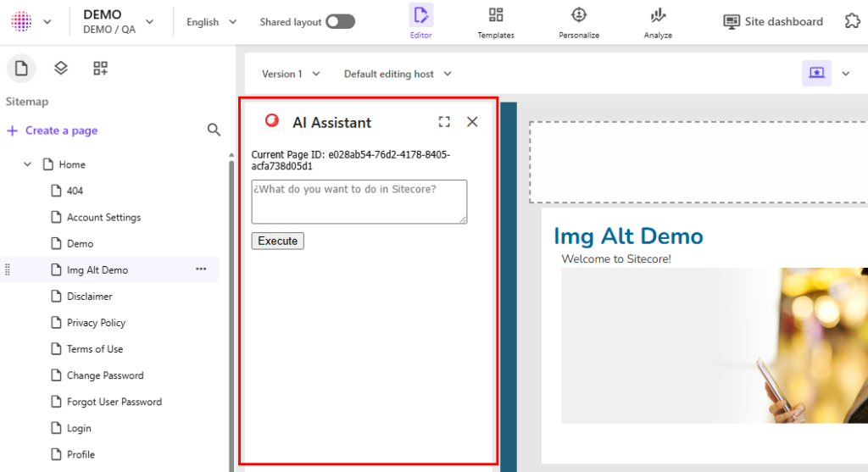Select the 404 page in sitemap
Image resolution: width=868 pixels, height=472 pixels.
coord(75,191)
